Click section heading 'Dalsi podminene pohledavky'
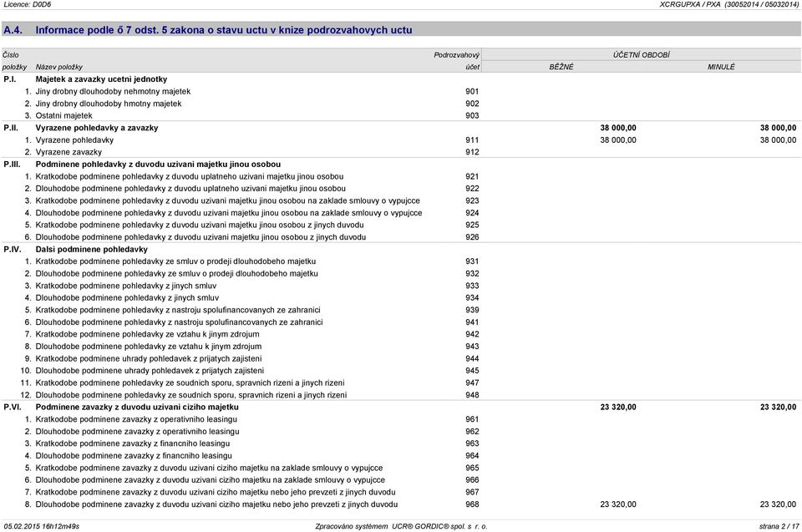802x532 pixels. [x=92, y=250]
